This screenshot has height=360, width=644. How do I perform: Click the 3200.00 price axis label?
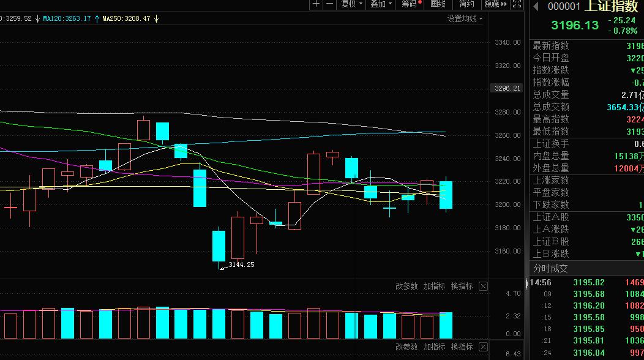tap(507, 204)
